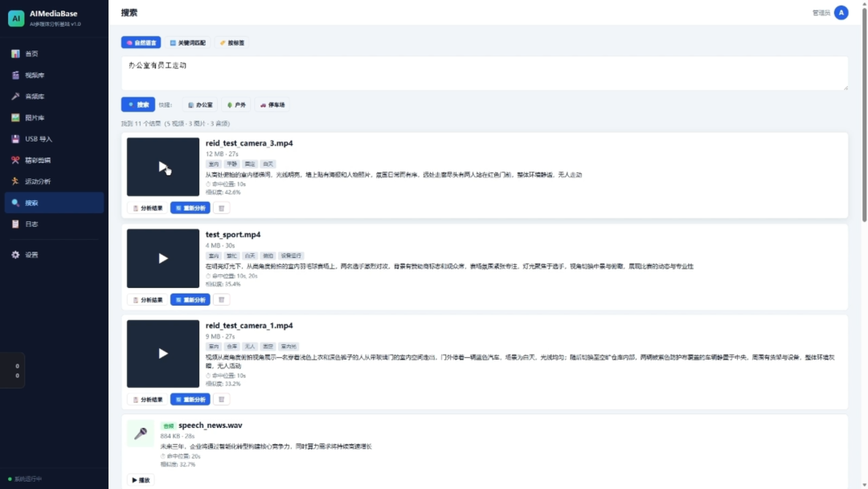Click the 室内光 tag on reid_test_camera_1.mp4
Image resolution: width=868 pixels, height=489 pixels.
pos(289,346)
